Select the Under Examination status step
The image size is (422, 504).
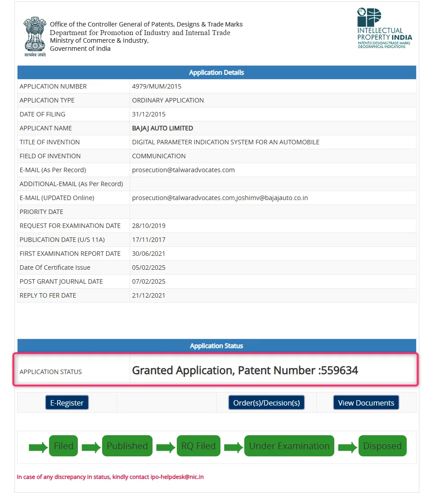tap(289, 446)
